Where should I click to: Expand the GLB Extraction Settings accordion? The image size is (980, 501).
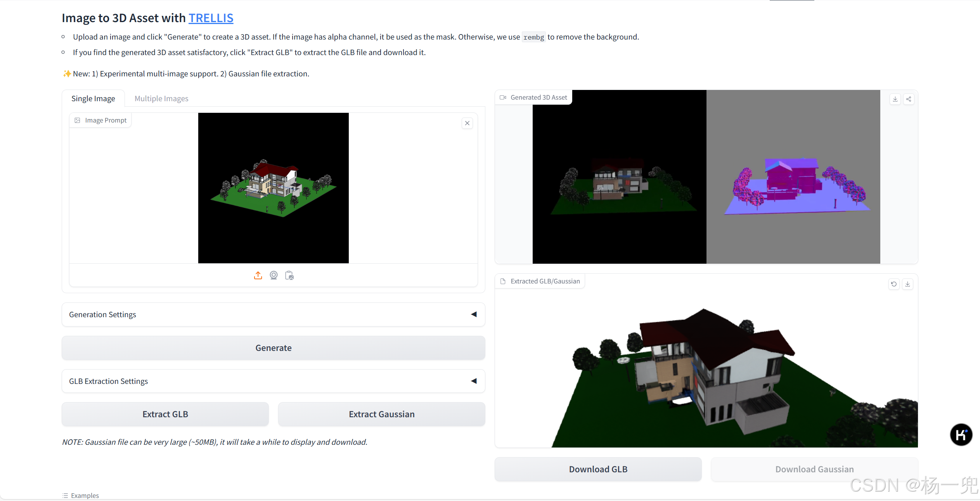click(273, 381)
